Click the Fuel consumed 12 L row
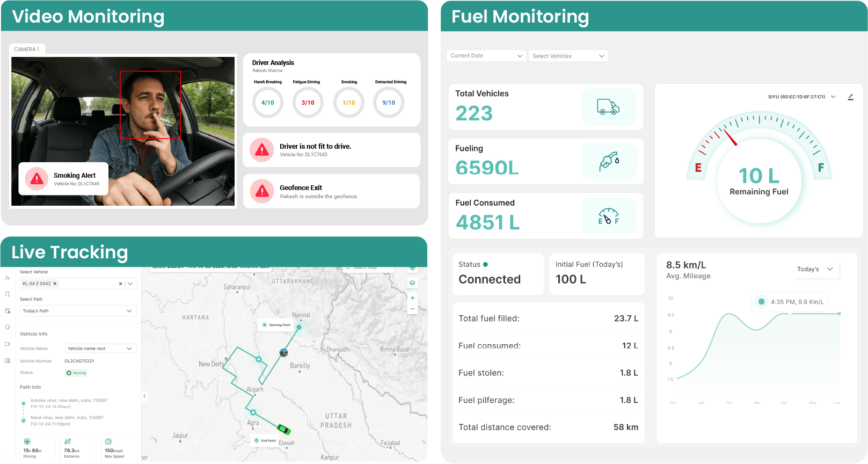868x464 pixels. tap(548, 346)
